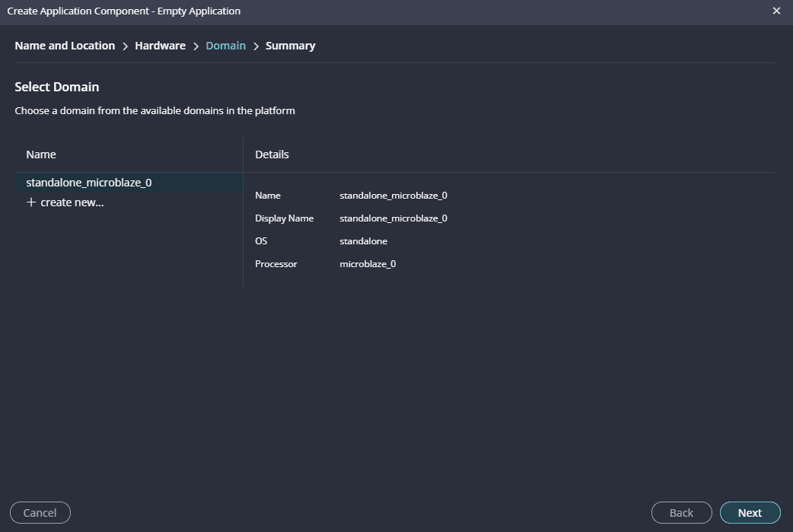The image size is (793, 532).
Task: Click the chevron between Hardware and Domain
Action: coord(196,46)
